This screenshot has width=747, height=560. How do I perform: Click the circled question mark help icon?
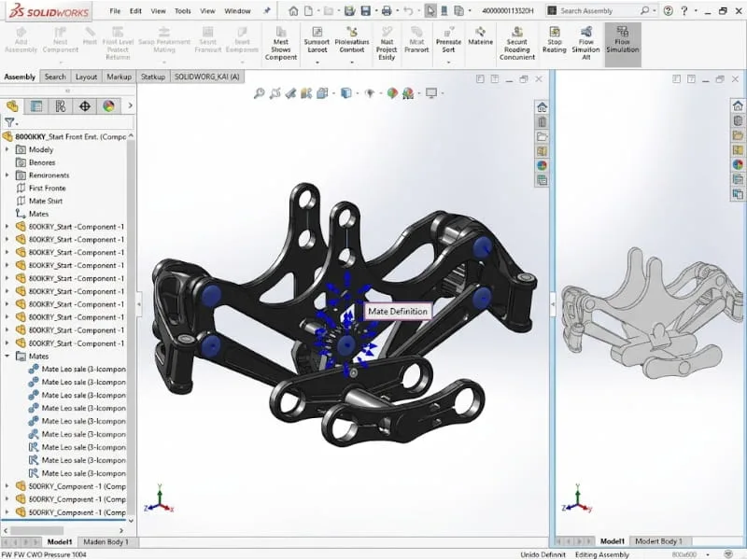pyautogui.click(x=668, y=10)
